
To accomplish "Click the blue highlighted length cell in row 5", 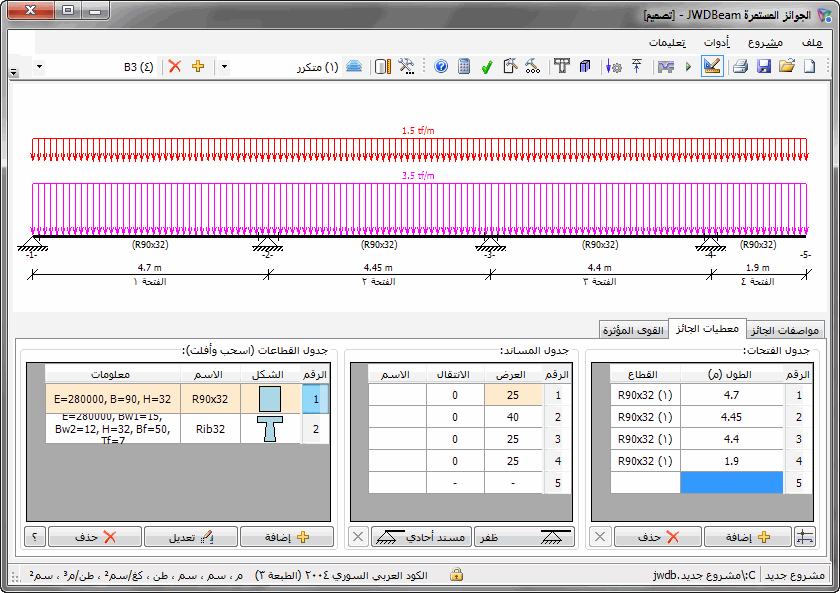I will (x=731, y=482).
